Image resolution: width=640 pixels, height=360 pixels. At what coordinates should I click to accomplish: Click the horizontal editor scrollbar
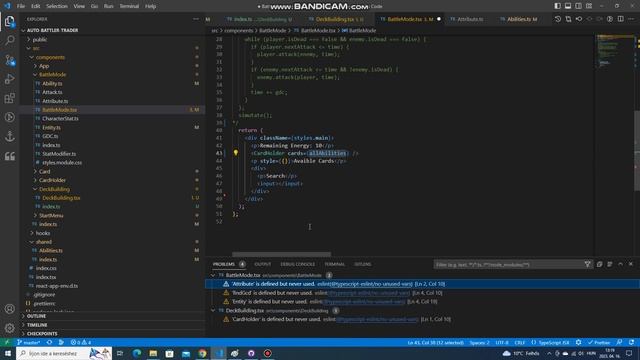pyautogui.click(x=281, y=254)
